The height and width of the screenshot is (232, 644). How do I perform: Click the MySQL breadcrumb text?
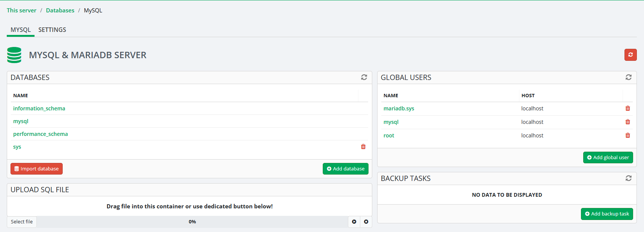[93, 11]
